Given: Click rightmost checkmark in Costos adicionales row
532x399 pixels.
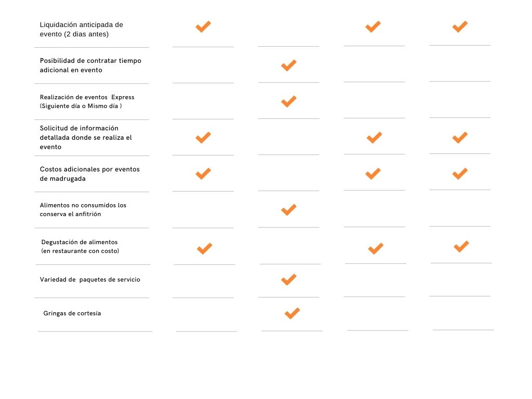Looking at the screenshot, I should [x=460, y=174].
